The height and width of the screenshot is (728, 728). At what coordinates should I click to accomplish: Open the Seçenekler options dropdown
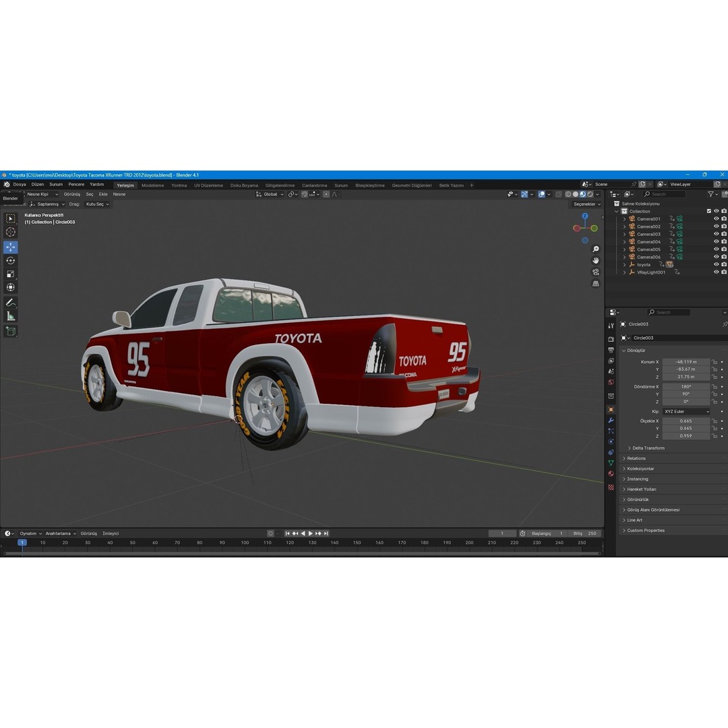[587, 204]
